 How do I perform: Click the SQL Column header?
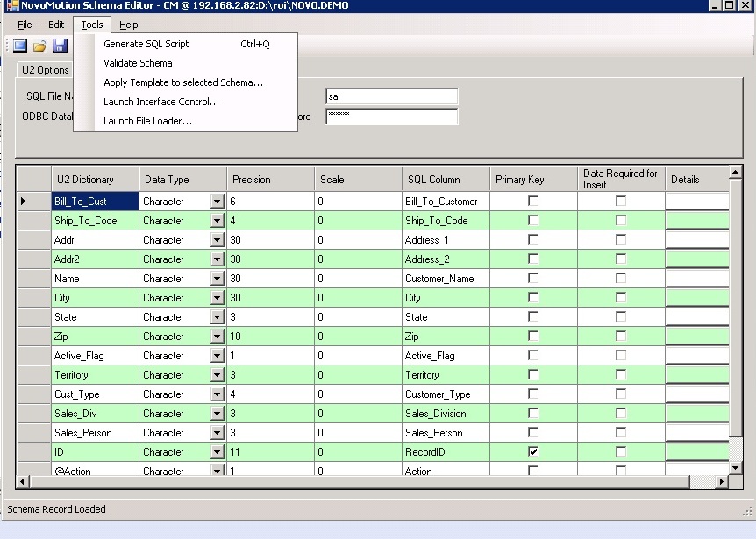tap(433, 180)
